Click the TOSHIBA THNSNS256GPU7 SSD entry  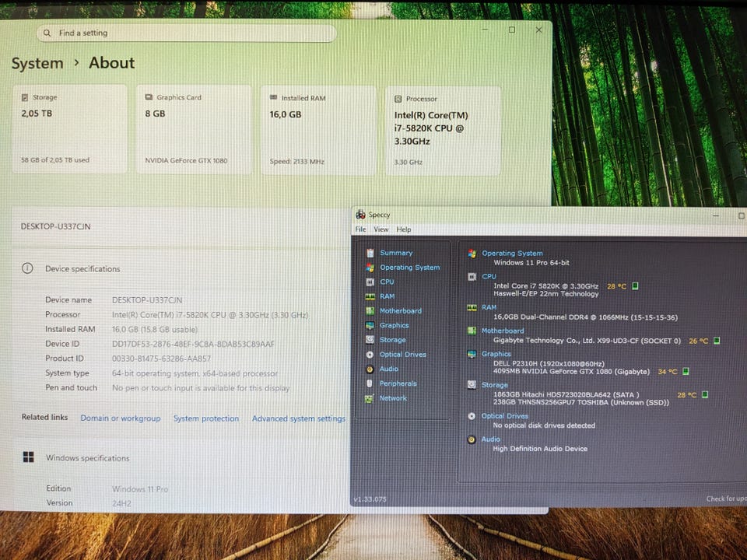tap(580, 402)
